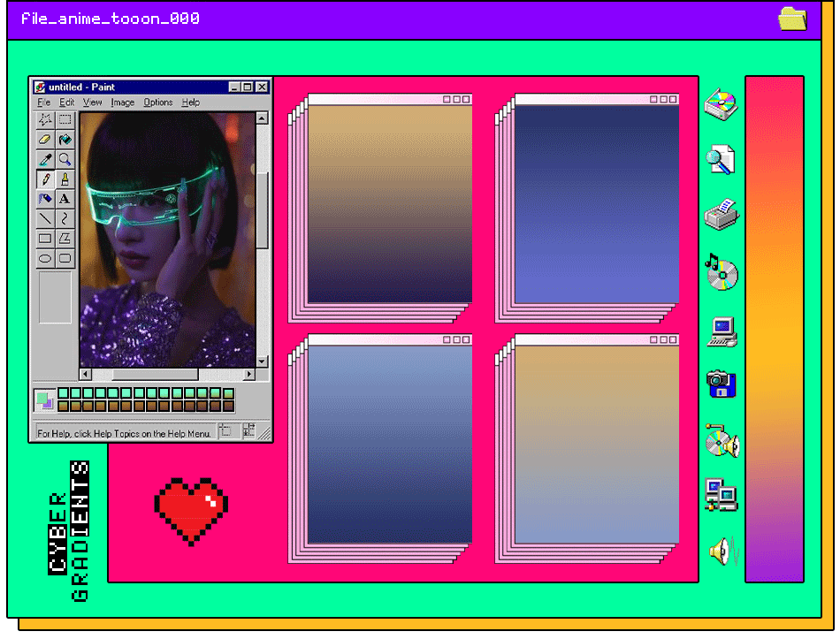This screenshot has height=639, width=840.
Task: Click the Paint vertical scrollbar up arrow
Action: pyautogui.click(x=262, y=118)
